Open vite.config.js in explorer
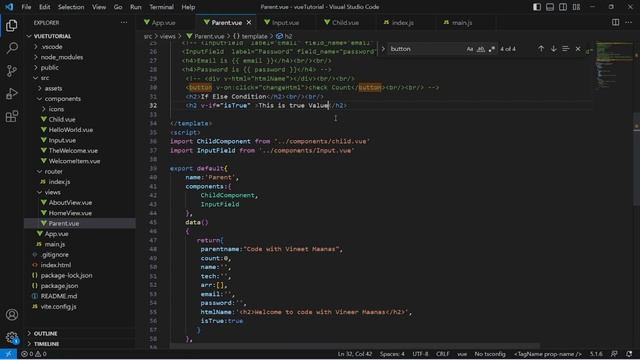The image size is (640, 360). [x=58, y=307]
